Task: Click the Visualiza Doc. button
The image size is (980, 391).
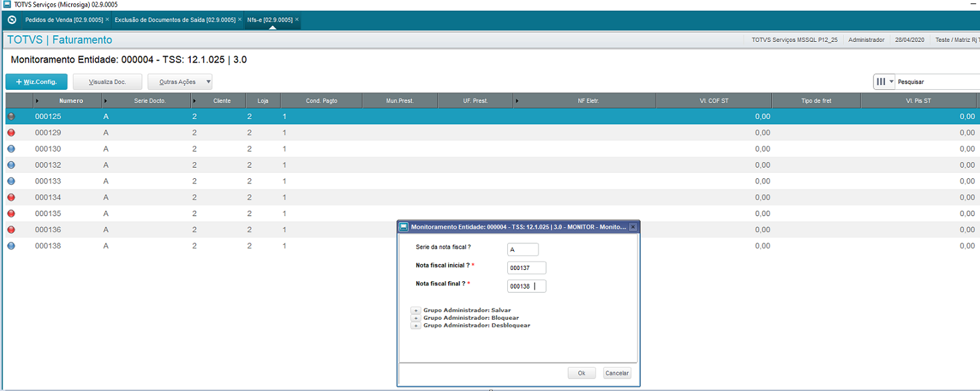Action: click(108, 82)
